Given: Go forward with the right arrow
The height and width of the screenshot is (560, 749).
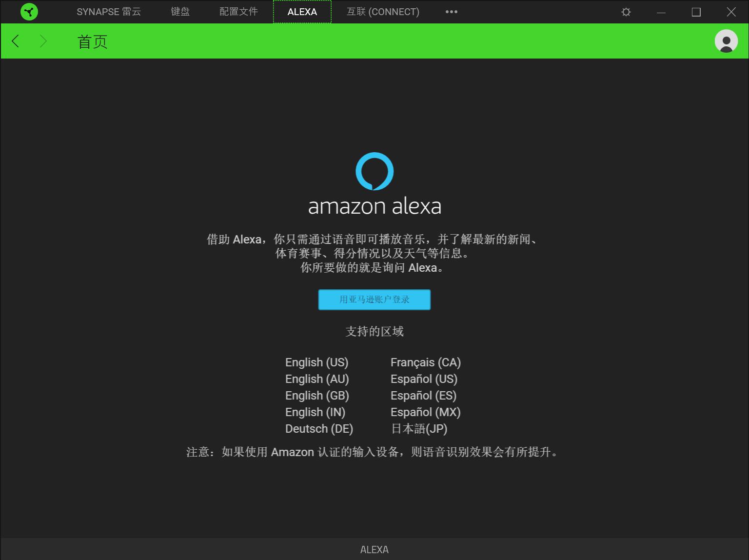Looking at the screenshot, I should pos(43,41).
